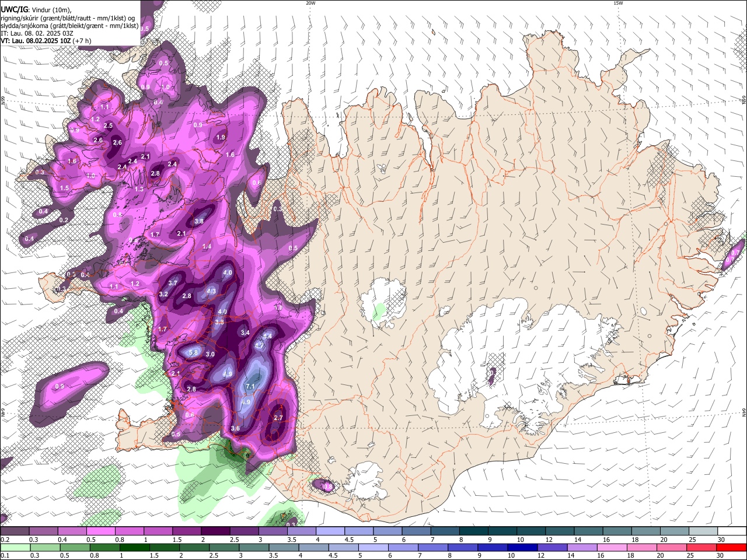Image resolution: width=747 pixels, height=560 pixels.
Task: Select the 3.6 value near the south coast
Action: pyautogui.click(x=235, y=428)
